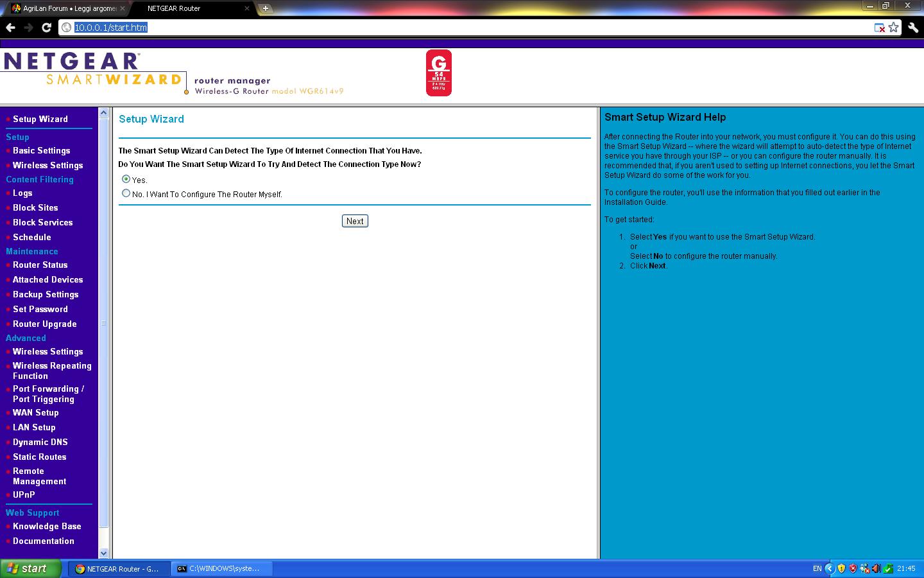Open Router Upgrade page
Viewport: 924px width, 578px height.
[x=44, y=324]
